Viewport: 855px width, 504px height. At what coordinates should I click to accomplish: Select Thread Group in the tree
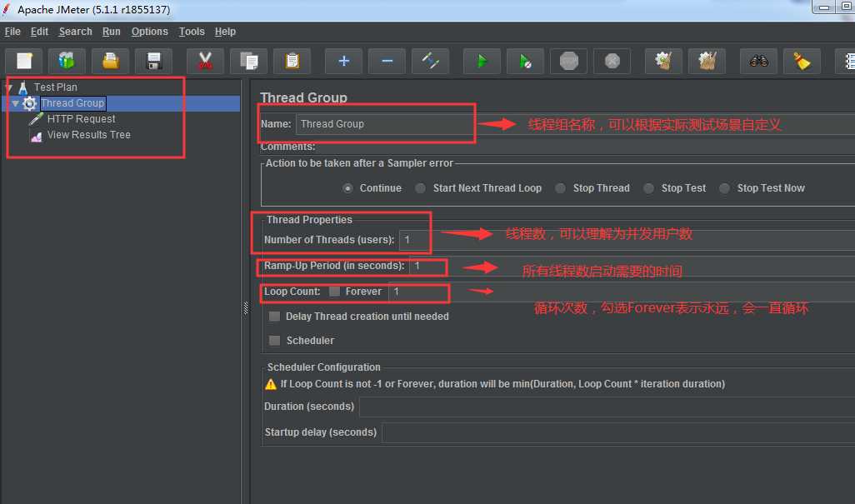pyautogui.click(x=72, y=103)
